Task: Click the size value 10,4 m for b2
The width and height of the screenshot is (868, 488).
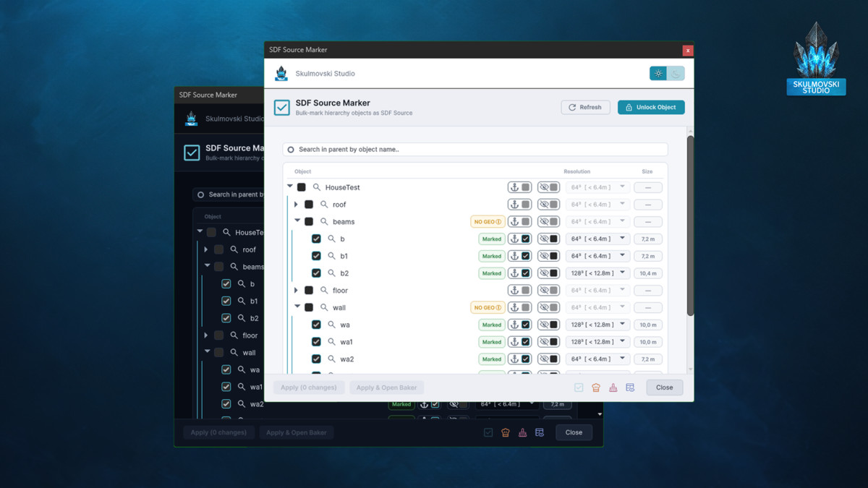Action: tap(648, 273)
